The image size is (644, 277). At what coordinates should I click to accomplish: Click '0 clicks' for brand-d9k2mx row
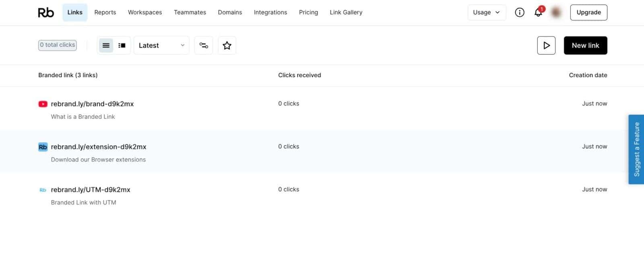click(289, 104)
